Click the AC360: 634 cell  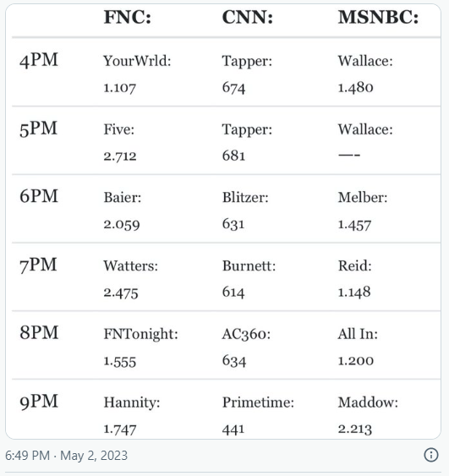[246, 347]
